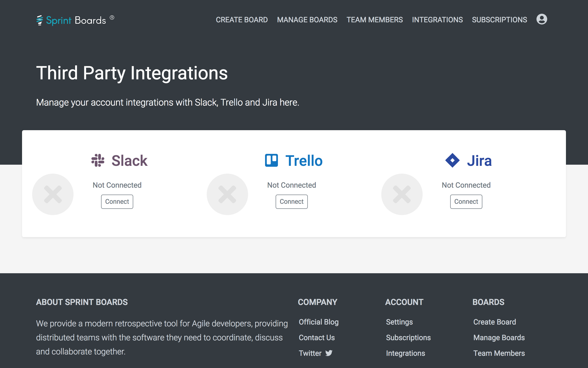Click the Jira heading text
The image size is (588, 368).
[x=479, y=161]
